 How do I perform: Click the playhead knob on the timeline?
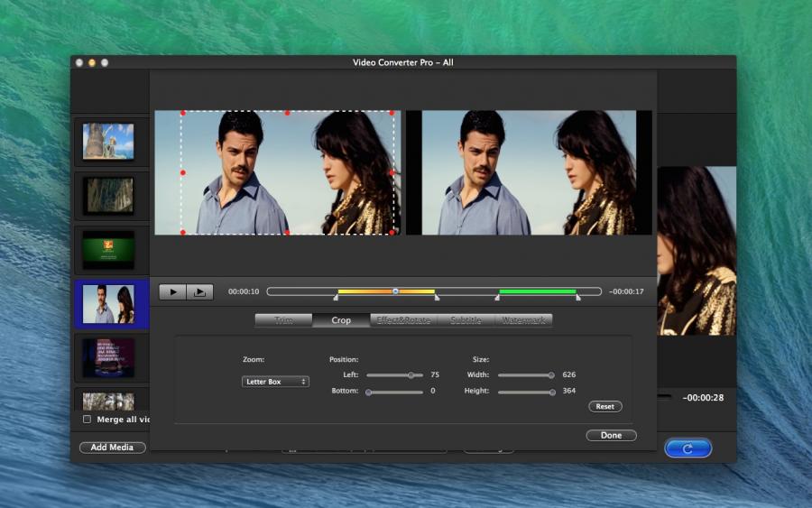[x=395, y=291]
